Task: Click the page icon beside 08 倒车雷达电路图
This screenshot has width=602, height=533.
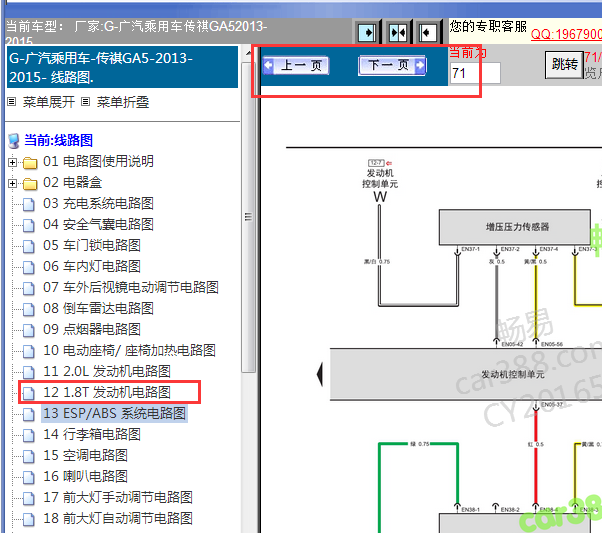Action: (x=29, y=309)
